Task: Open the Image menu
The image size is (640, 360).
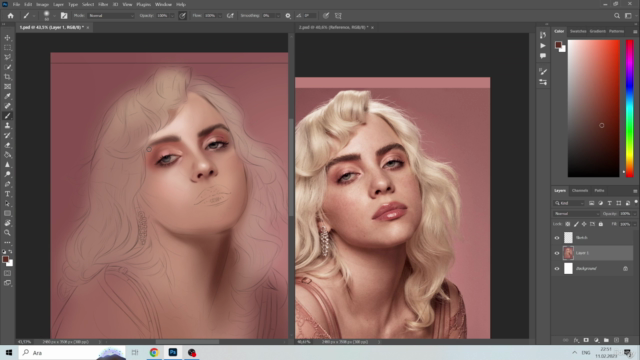Action: click(42, 4)
